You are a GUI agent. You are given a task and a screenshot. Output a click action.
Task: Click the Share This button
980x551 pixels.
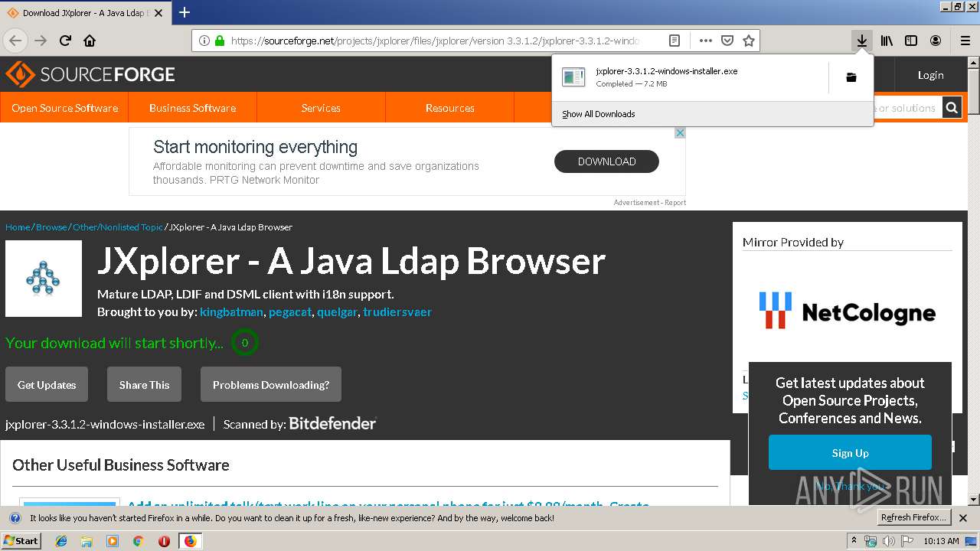pos(144,384)
